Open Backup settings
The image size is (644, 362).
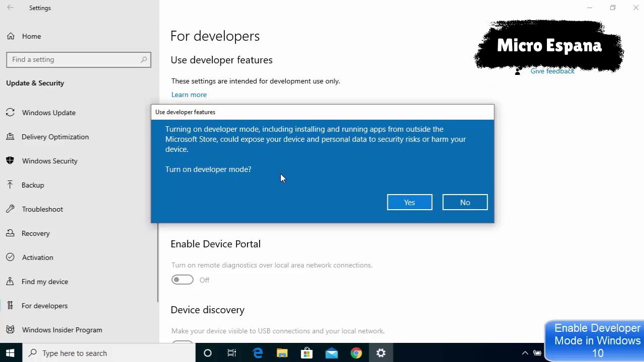point(33,185)
